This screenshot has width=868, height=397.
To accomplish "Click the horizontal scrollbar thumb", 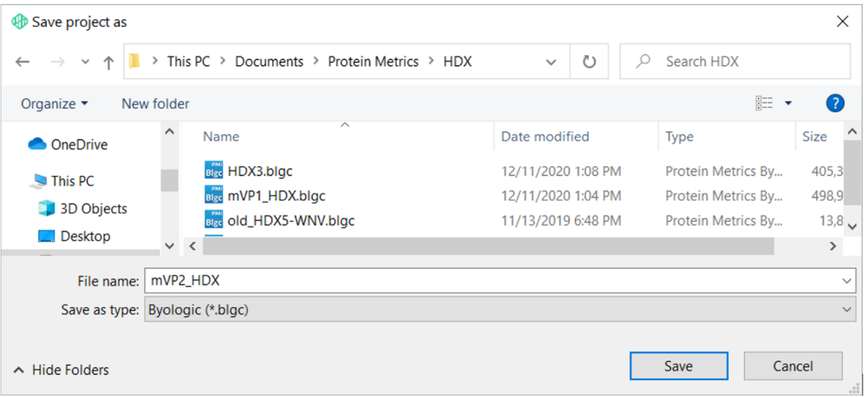I will [488, 247].
